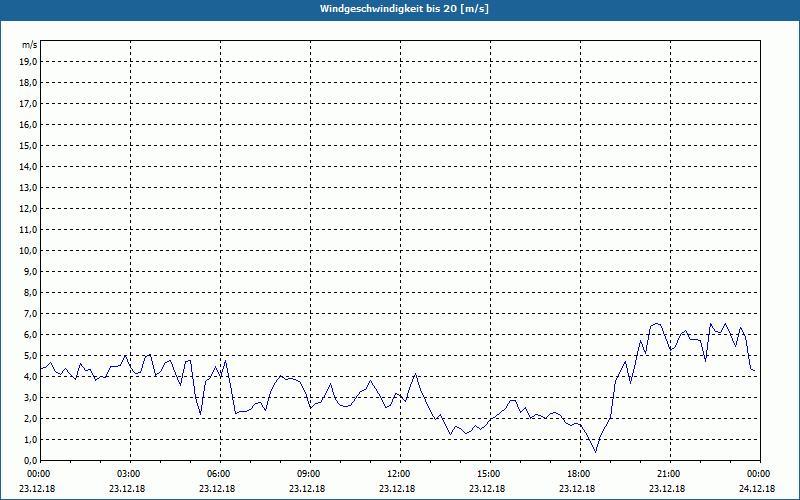Select the '4,0' y-axis value
800x500 pixels.
pos(30,377)
